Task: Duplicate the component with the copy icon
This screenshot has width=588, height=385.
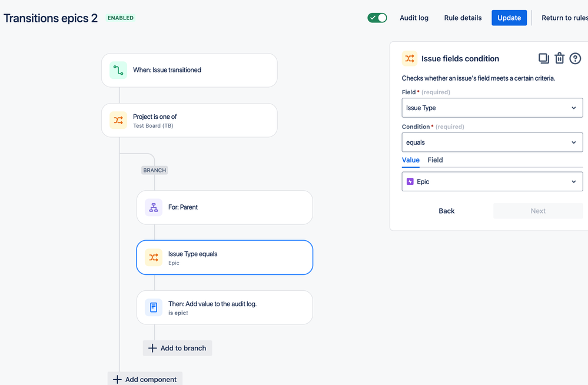Action: (544, 58)
